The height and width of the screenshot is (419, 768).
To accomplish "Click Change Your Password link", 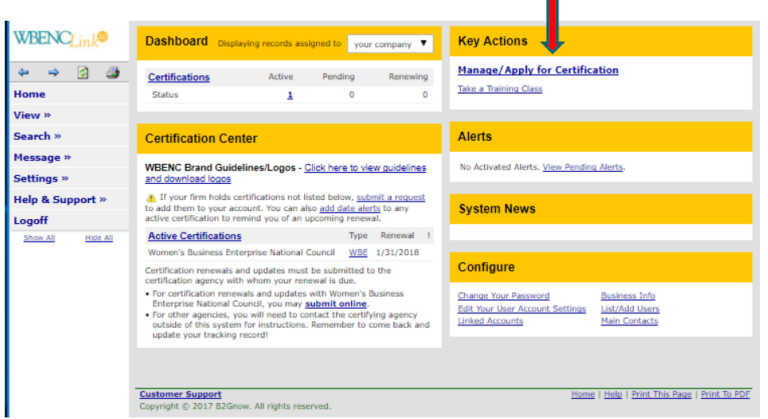I will (503, 296).
